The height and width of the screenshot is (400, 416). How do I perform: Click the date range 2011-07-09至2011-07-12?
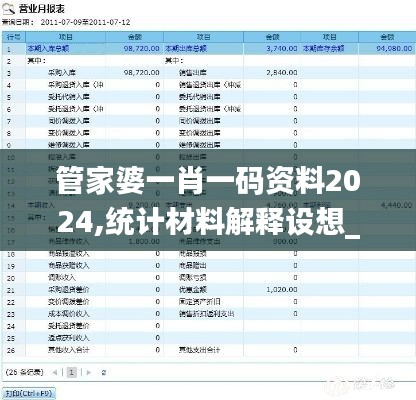pos(85,23)
